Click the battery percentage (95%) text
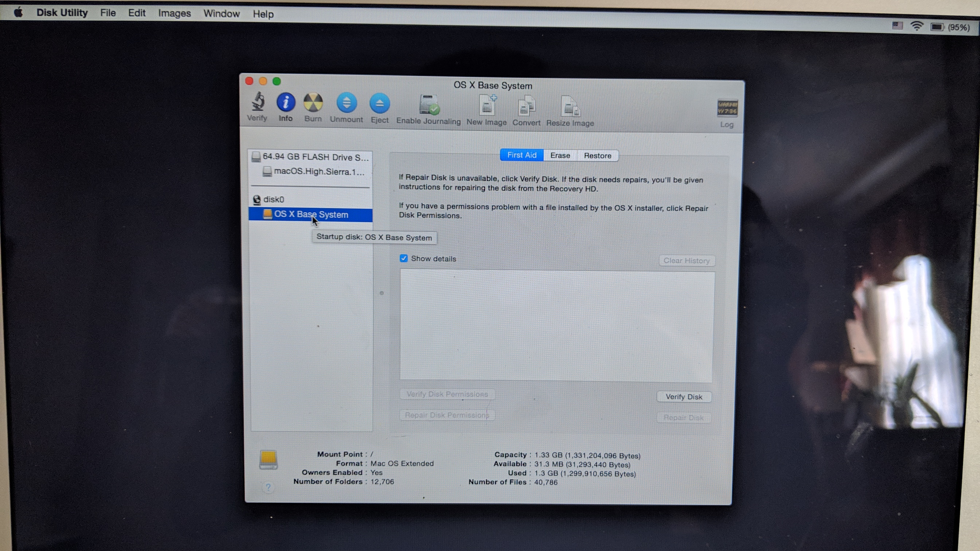980x551 pixels. [x=959, y=27]
